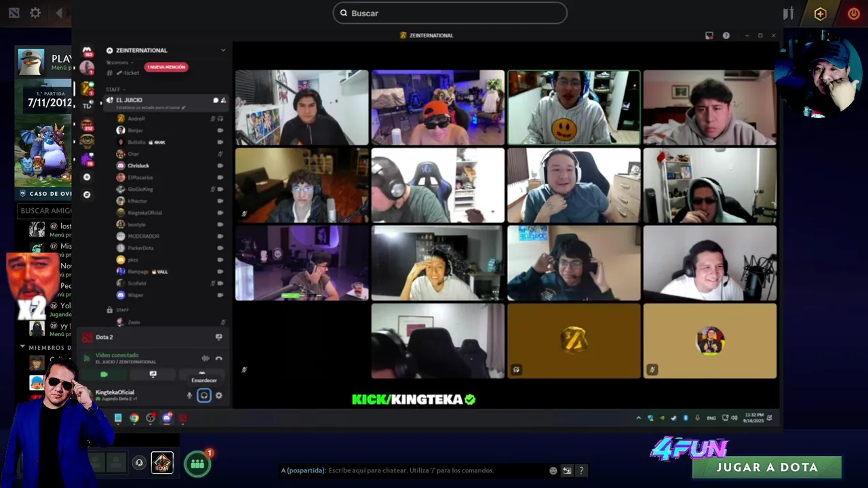Click red power quit icon
Image resolution: width=868 pixels, height=488 pixels.
coord(854,14)
